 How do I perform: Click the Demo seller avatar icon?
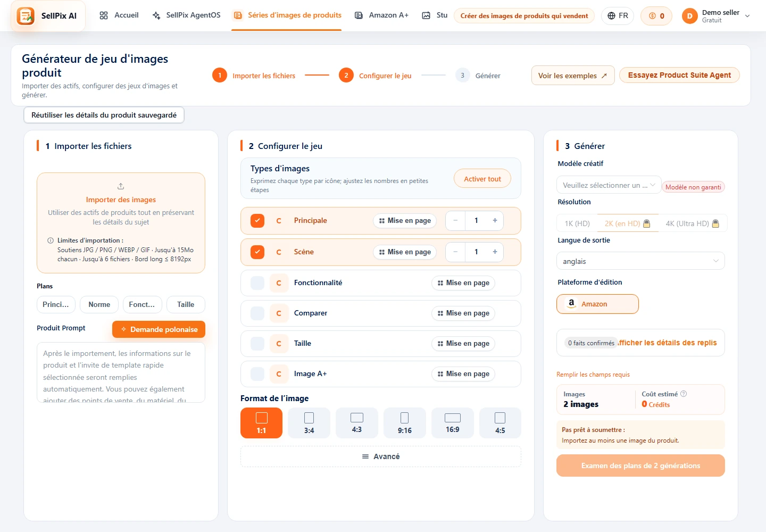[689, 16]
